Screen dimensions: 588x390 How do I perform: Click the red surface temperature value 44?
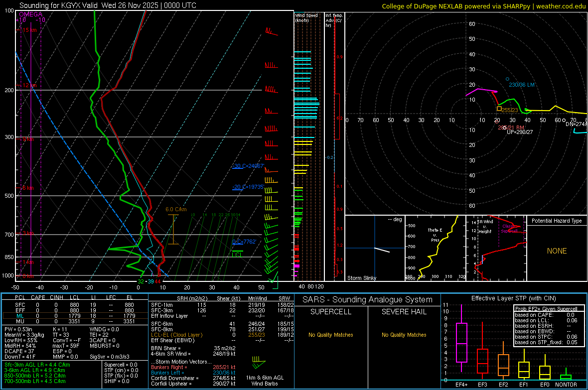point(157,281)
